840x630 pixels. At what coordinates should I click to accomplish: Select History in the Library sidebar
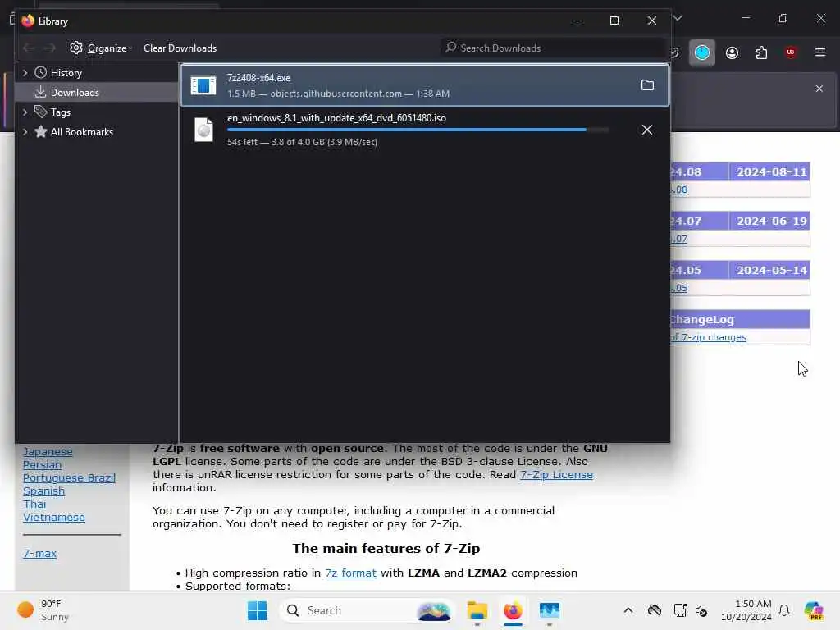(66, 73)
